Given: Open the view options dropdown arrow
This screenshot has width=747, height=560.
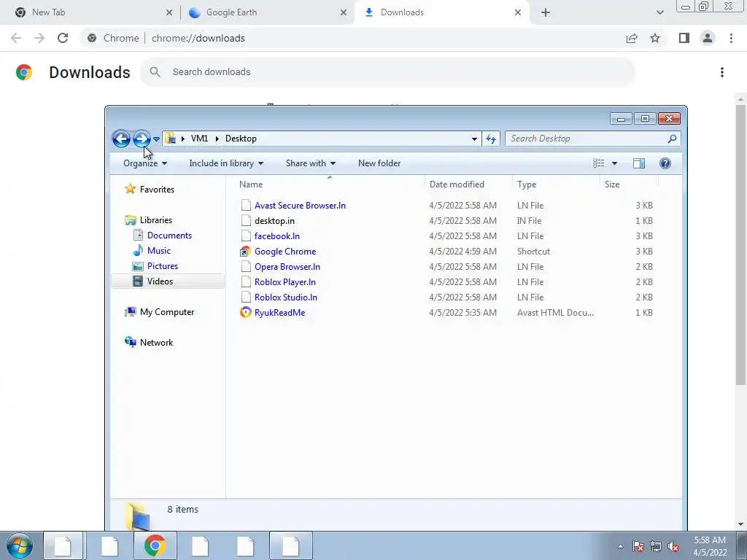Looking at the screenshot, I should 614,163.
